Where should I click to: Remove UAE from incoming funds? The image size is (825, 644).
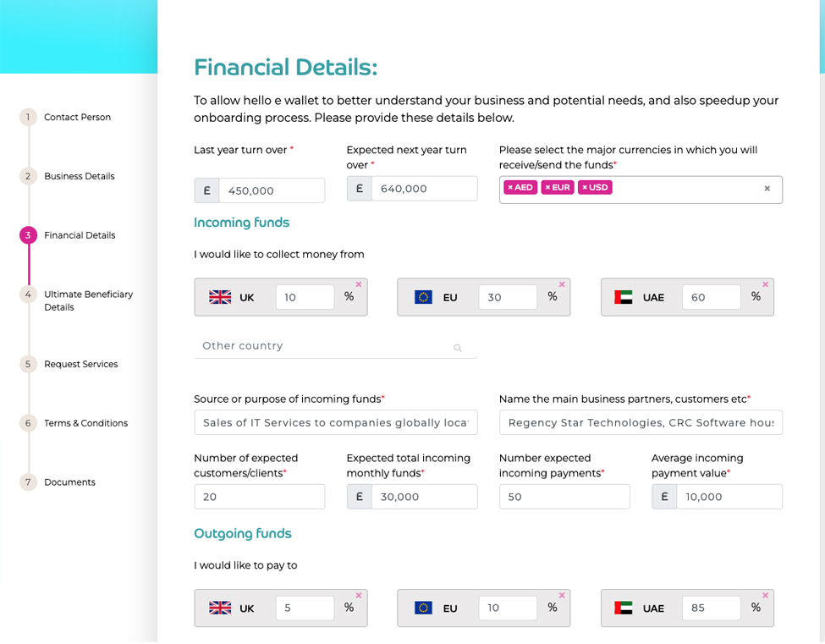tap(765, 285)
